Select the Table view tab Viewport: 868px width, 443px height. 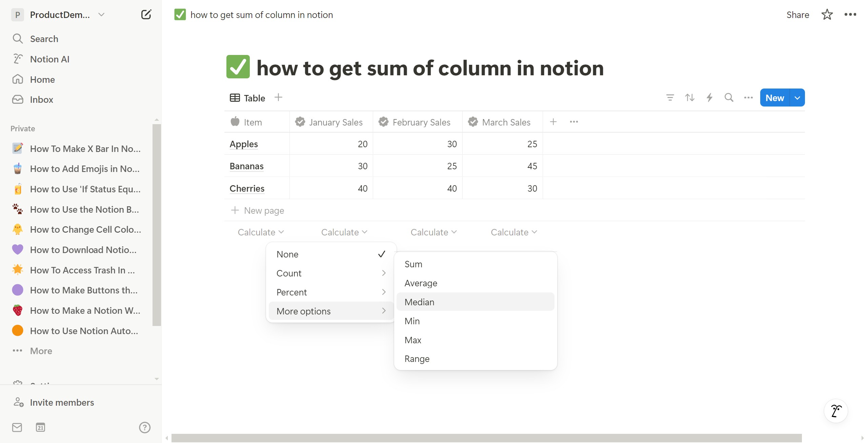[247, 98]
